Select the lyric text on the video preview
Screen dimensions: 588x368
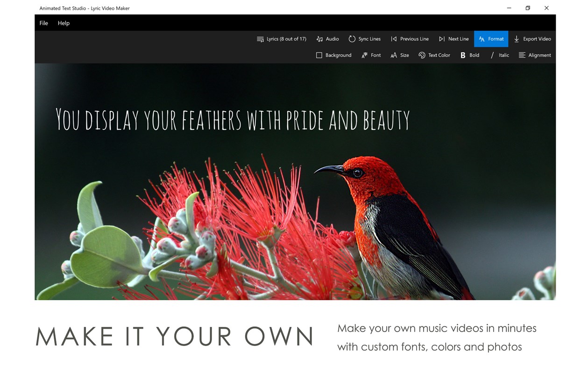point(232,120)
